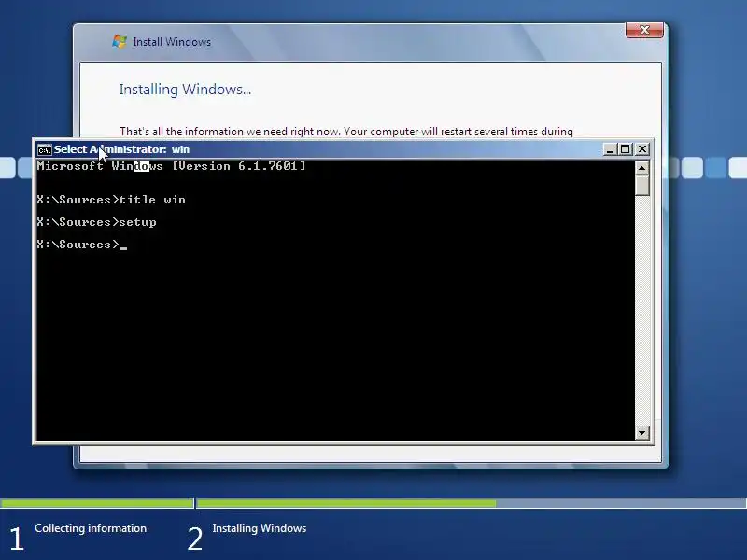Click the 'Install Windows' title text
Screen dimensions: 747x560
click(172, 42)
